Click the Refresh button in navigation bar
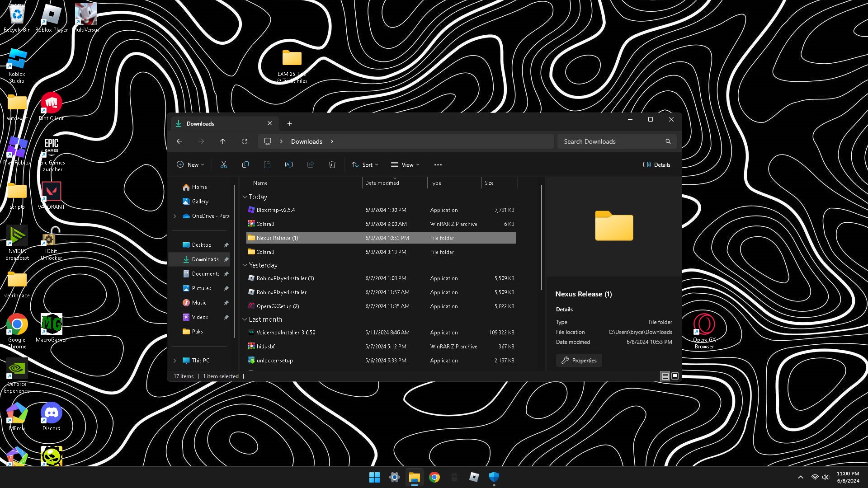This screenshot has height=488, width=868. click(245, 141)
